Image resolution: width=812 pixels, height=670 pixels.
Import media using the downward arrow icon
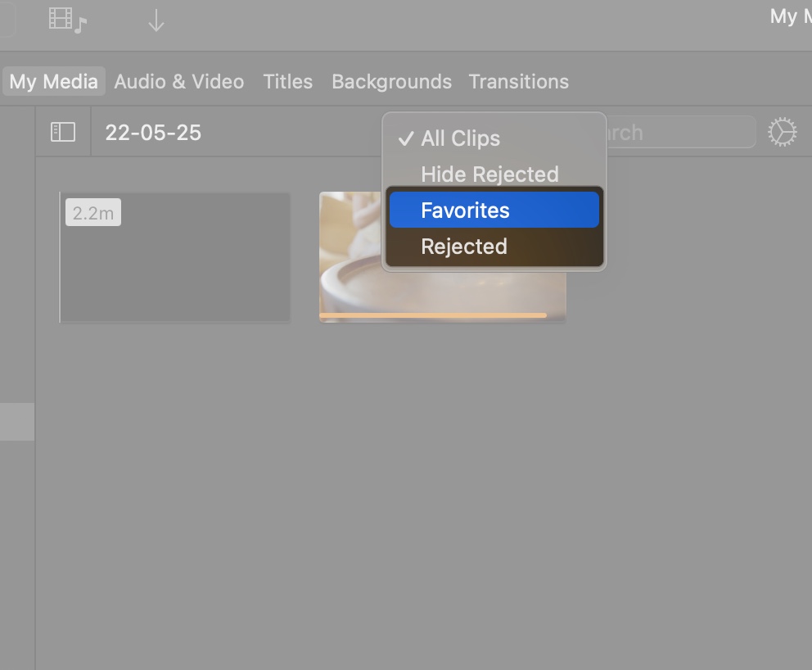point(156,18)
